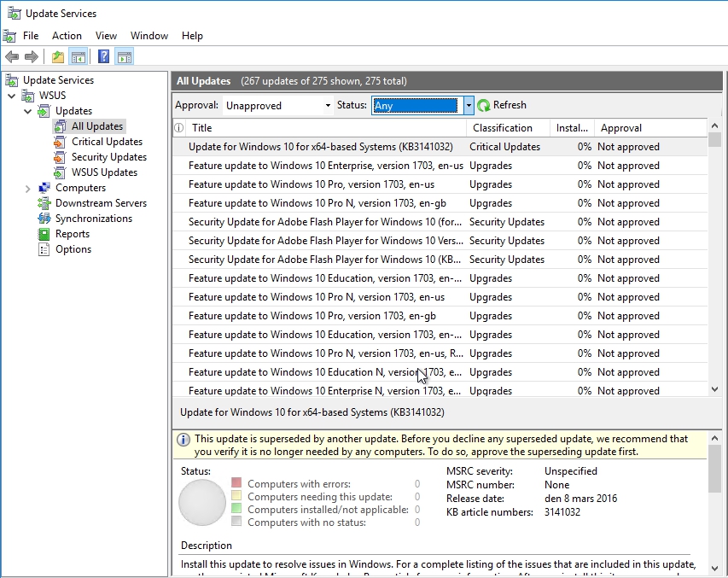Click the Up One Level folder icon
The width and height of the screenshot is (728, 578).
pos(58,57)
